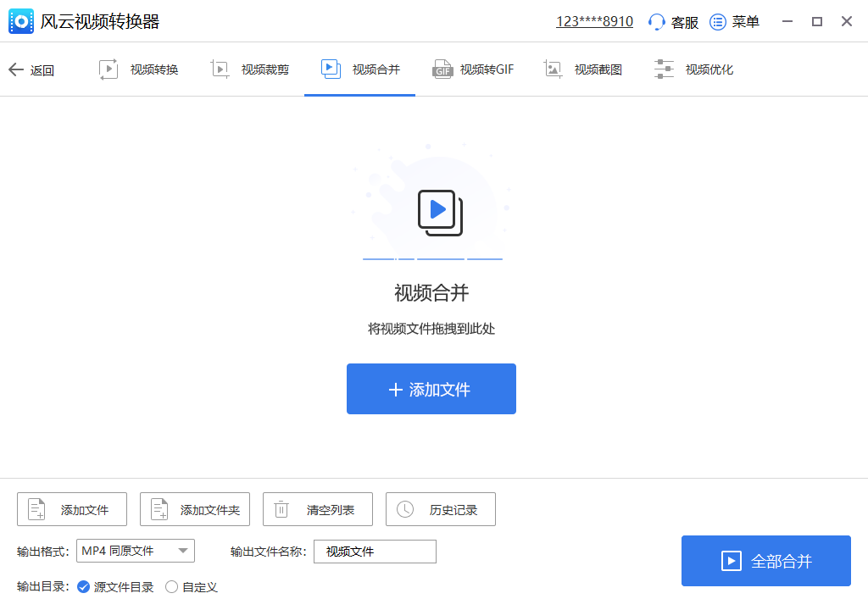The height and width of the screenshot is (610, 868).
Task: Minimize the application window
Action: (787, 21)
